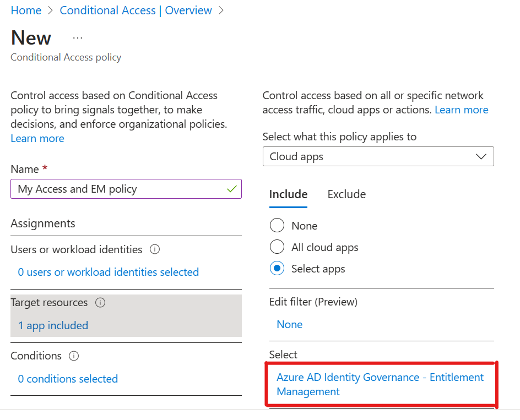Open the Cloud apps dropdown
Screen dimensions: 520x420
(x=378, y=156)
